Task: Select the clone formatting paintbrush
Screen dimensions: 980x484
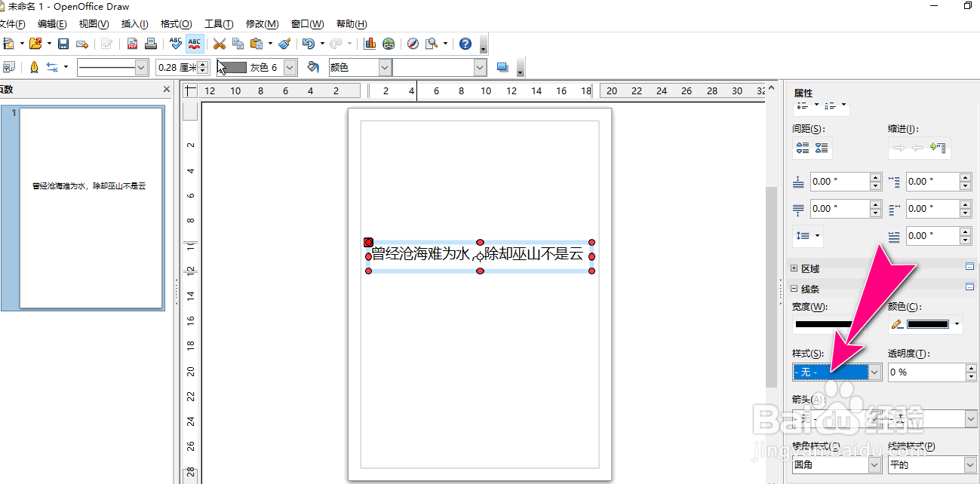Action: tap(283, 44)
